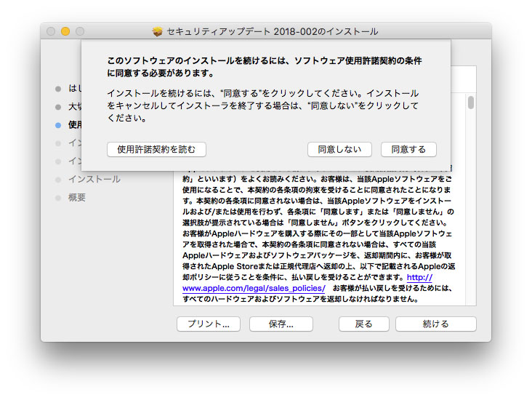
Task: Click the bold dialog heading about 使用許諾契約の条件
Action: point(265,67)
